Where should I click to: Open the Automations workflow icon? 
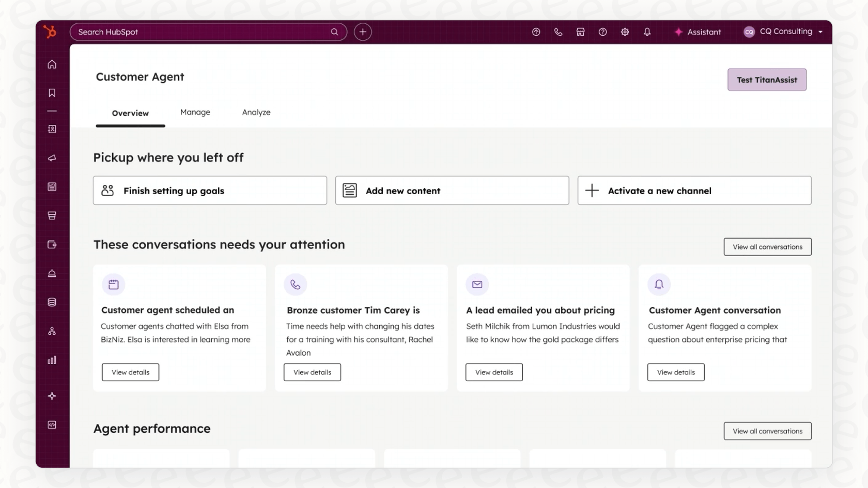(x=52, y=331)
